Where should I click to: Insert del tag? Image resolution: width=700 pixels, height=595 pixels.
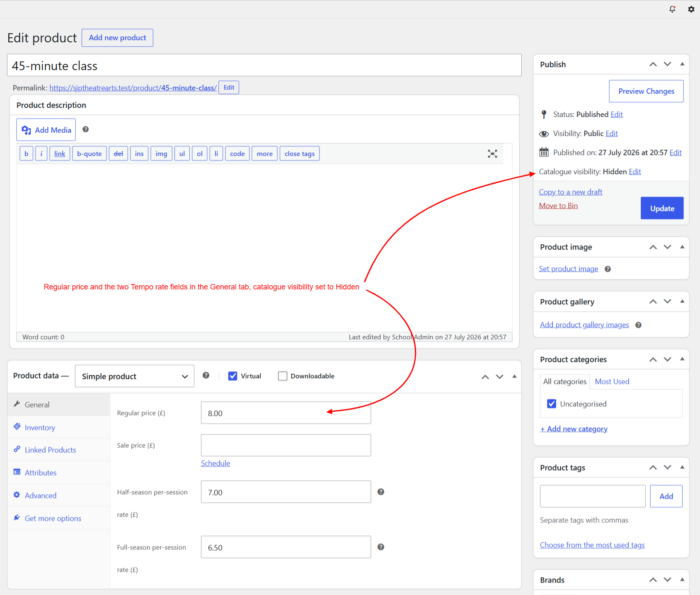click(x=118, y=153)
